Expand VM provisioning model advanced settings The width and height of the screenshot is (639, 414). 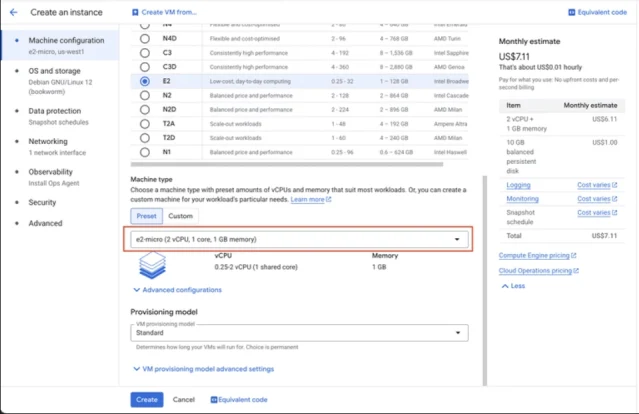pos(204,369)
